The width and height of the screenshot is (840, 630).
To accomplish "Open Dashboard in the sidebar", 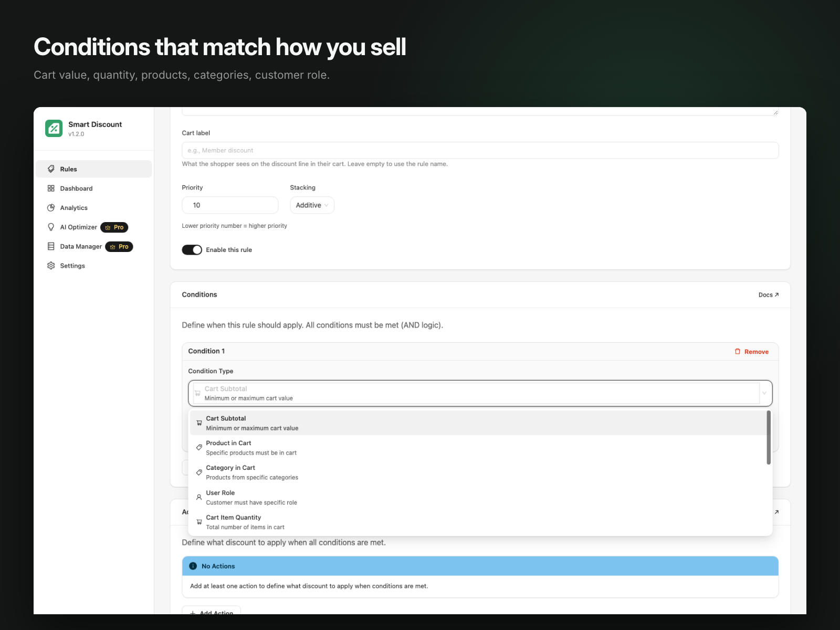I will click(93, 188).
